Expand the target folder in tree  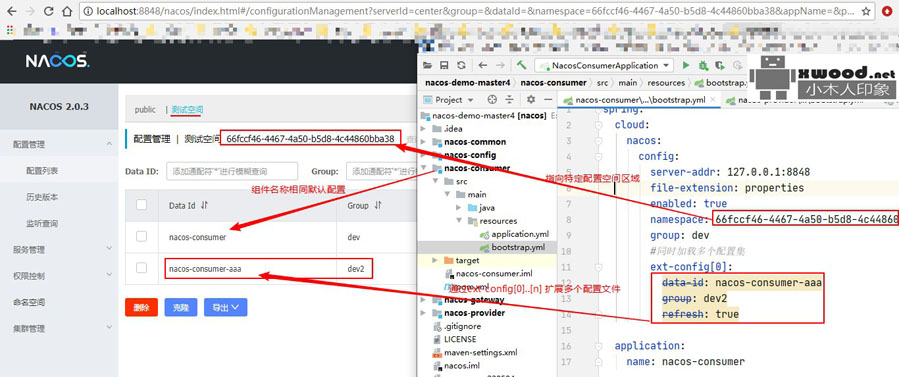(435, 260)
